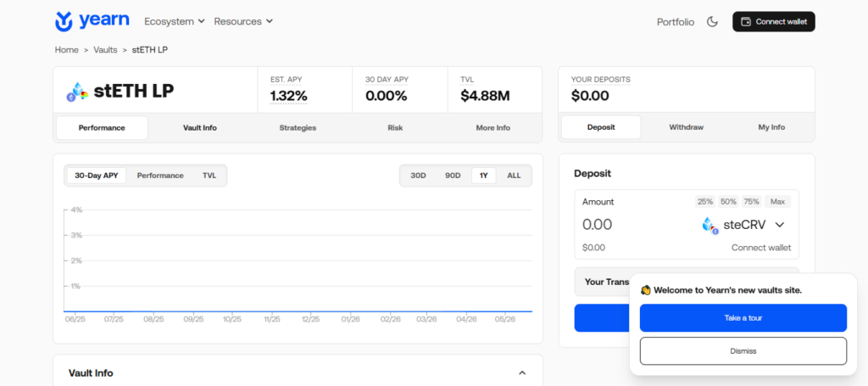Switch to the Strategies tab
The image size is (868, 386).
click(x=298, y=127)
